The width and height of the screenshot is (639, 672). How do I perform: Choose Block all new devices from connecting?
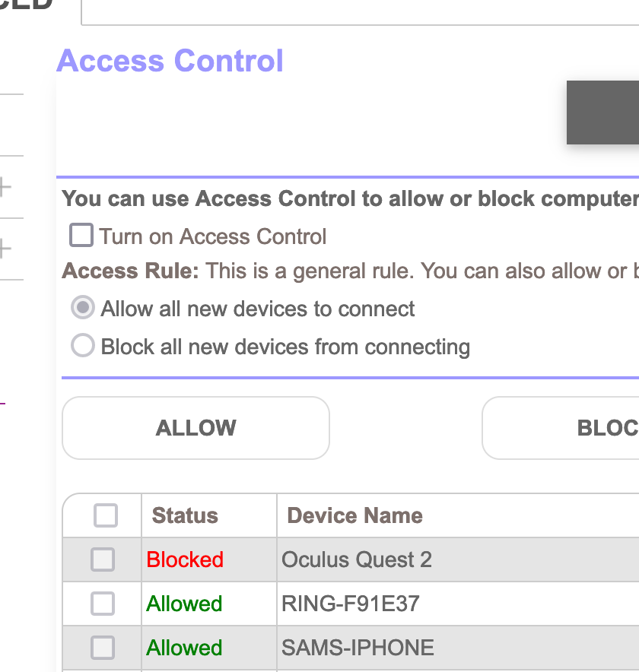tap(82, 347)
